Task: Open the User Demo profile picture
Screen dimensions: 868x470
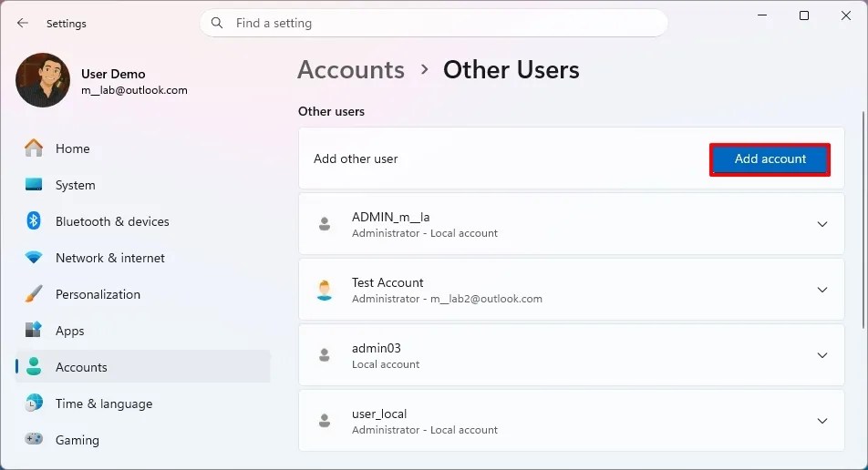Action: tap(43, 80)
